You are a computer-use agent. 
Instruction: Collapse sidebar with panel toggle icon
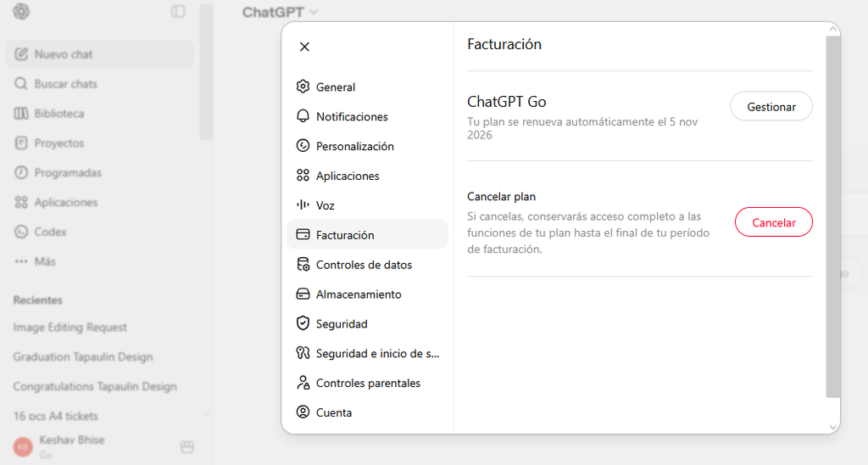pyautogui.click(x=178, y=11)
